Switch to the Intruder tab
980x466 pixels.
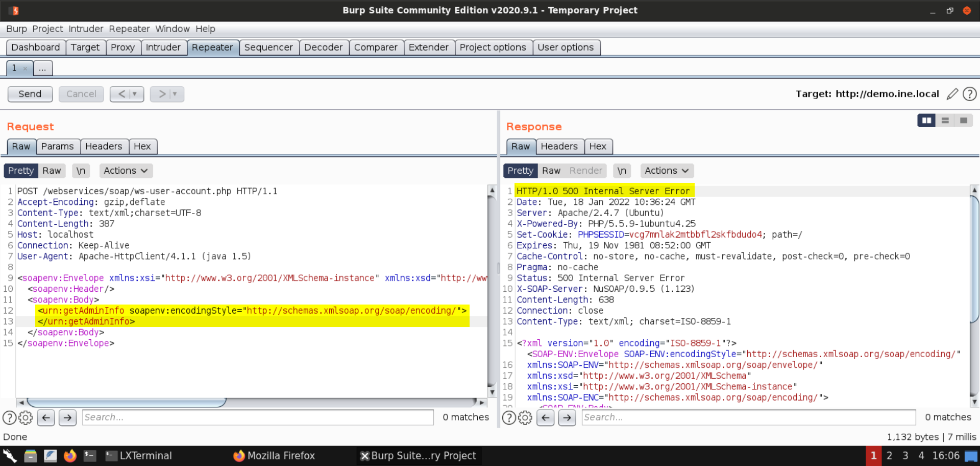pos(163,48)
